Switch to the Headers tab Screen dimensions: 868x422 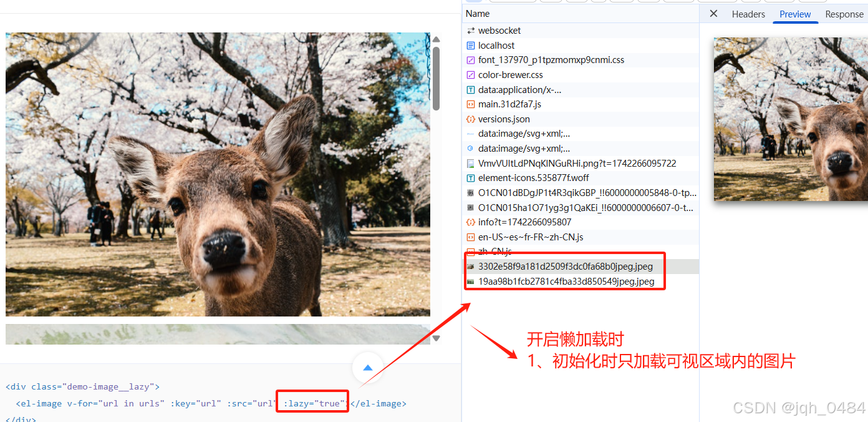click(x=748, y=14)
